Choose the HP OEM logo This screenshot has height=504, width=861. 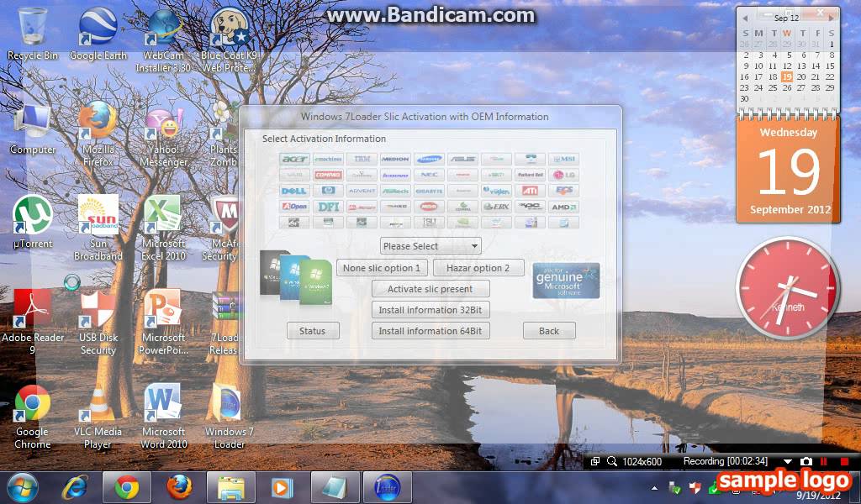(329, 191)
